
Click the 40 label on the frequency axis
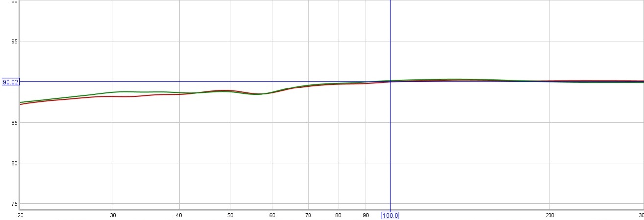pos(179,215)
